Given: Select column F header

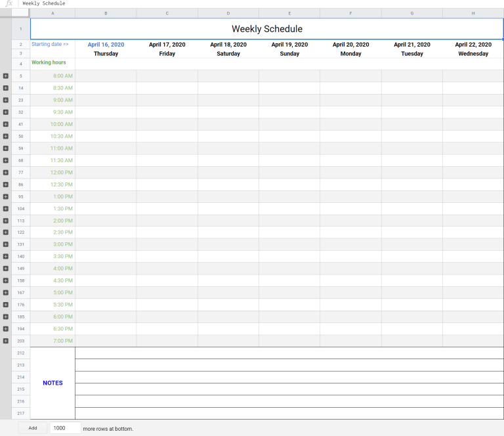Looking at the screenshot, I should click(x=350, y=13).
